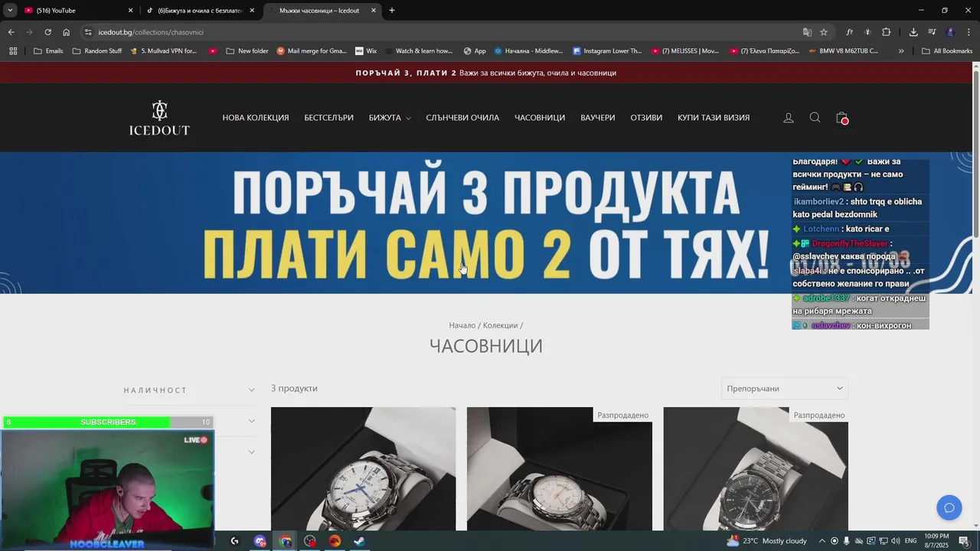This screenshot has width=980, height=551.
Task: Click the taskbar clock showing 10:09 PM
Action: 936,541
